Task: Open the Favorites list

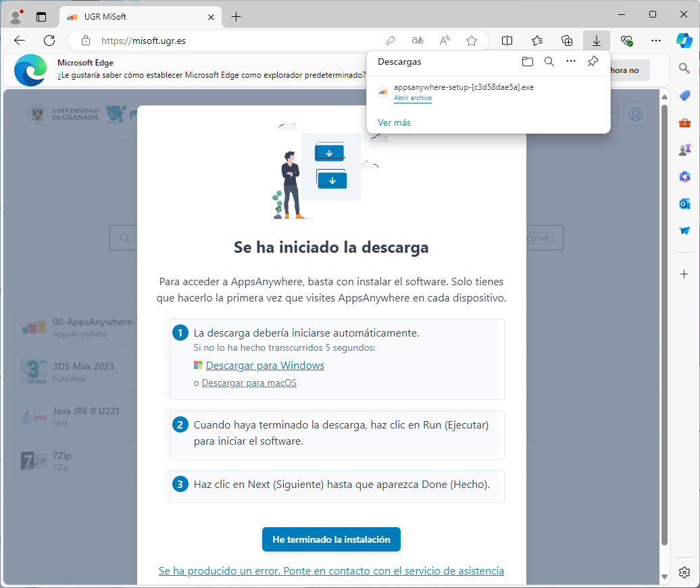Action: [x=537, y=41]
